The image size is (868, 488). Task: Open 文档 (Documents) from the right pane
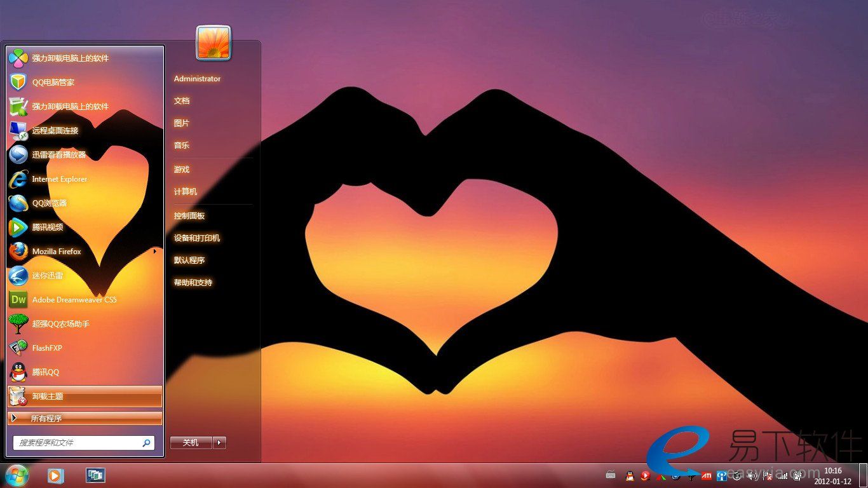(x=182, y=101)
